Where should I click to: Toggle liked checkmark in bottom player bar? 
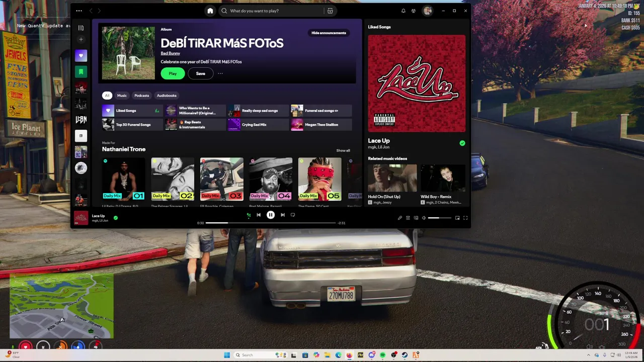click(x=116, y=218)
